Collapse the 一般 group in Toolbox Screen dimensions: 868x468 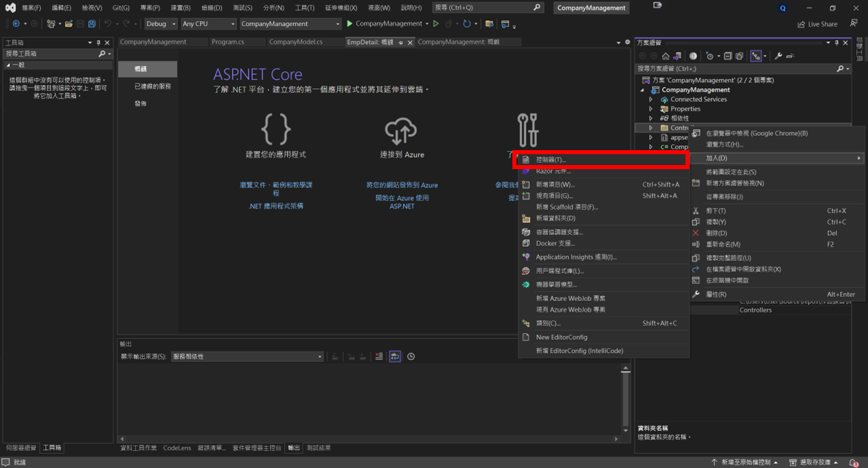(8, 65)
